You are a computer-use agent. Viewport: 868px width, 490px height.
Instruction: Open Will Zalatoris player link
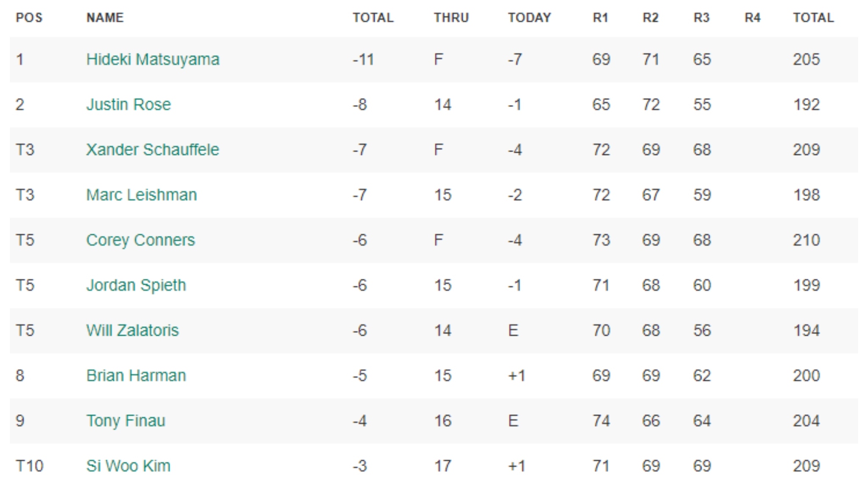(x=132, y=330)
